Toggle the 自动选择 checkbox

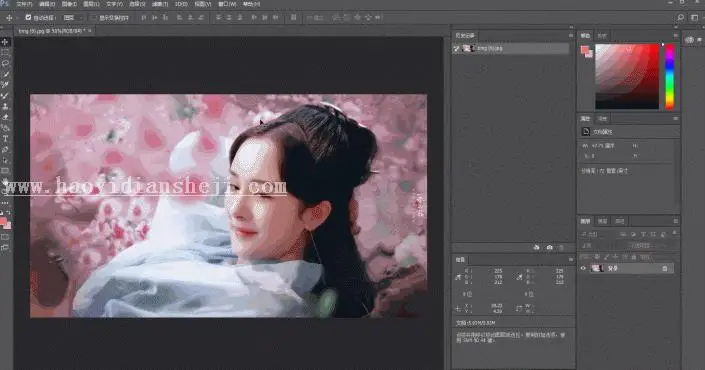coord(28,18)
